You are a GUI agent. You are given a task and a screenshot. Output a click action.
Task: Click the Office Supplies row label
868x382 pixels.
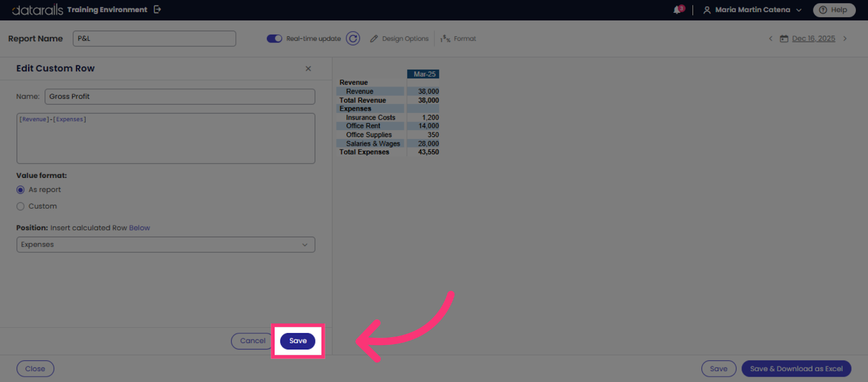(x=369, y=135)
